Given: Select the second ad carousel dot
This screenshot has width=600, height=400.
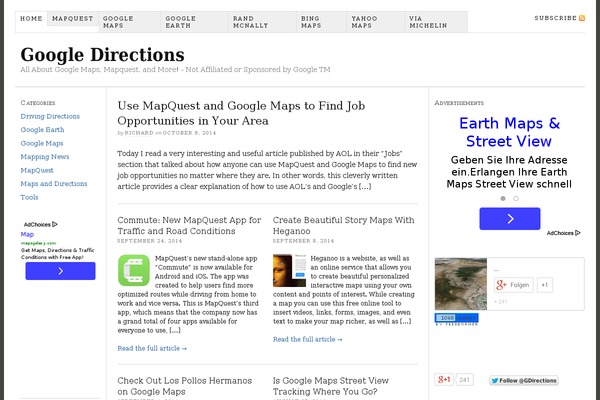Looking at the screenshot, I should click(516, 198).
